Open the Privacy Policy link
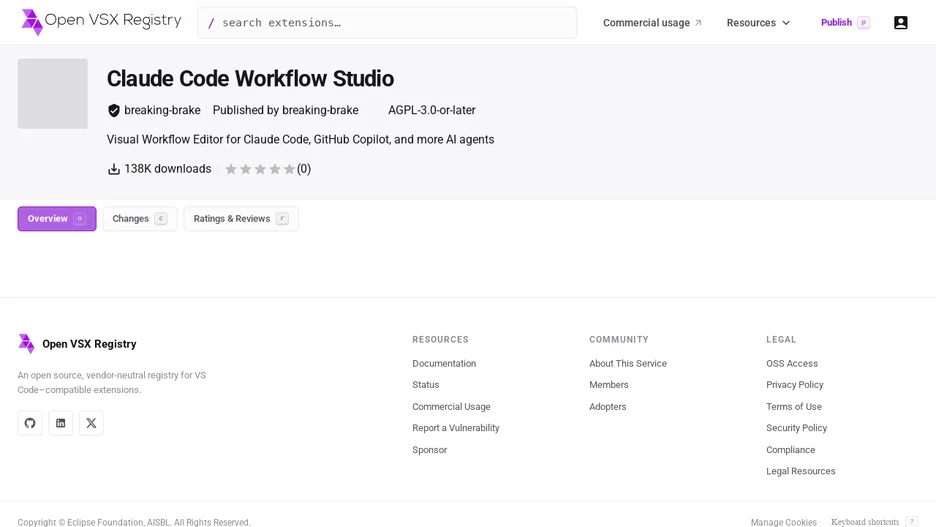The image size is (936, 527). coord(795,385)
